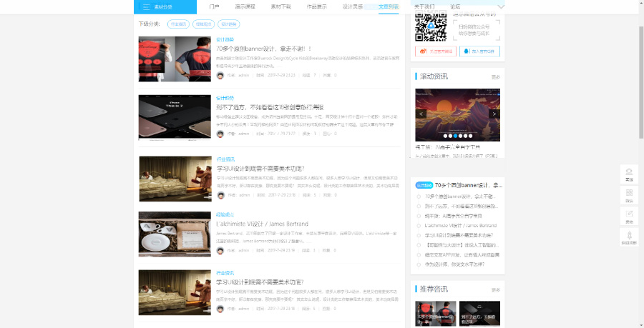
Task: Click admin avatar under 到不了远方 article
Action: (x=220, y=134)
